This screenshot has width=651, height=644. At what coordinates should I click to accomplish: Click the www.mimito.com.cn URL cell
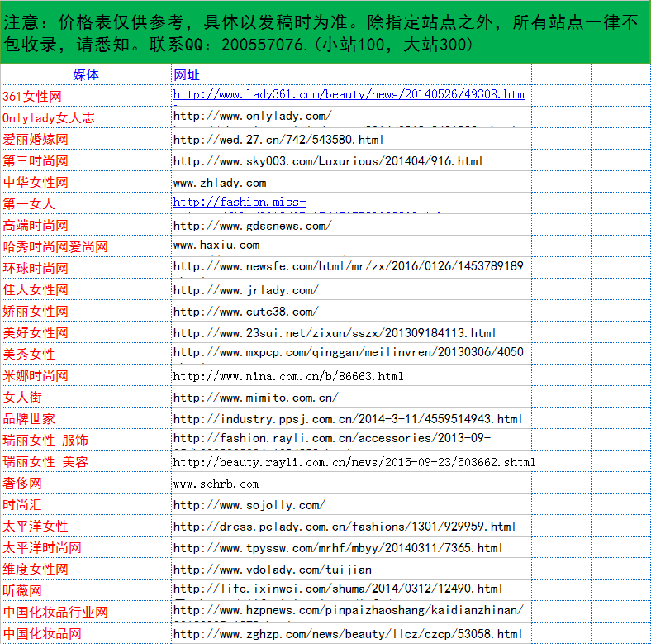point(351,397)
